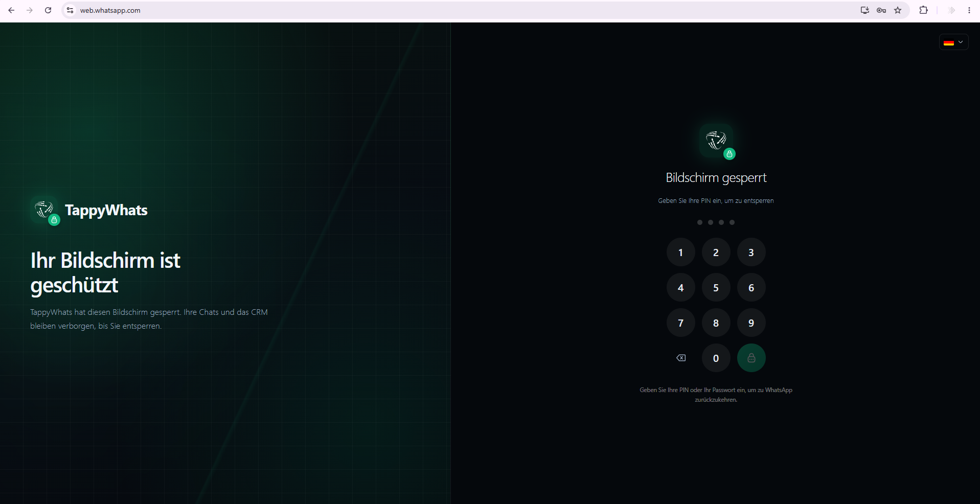Click the browser forward arrow
Screen dimensions: 980x504
pyautogui.click(x=30, y=10)
